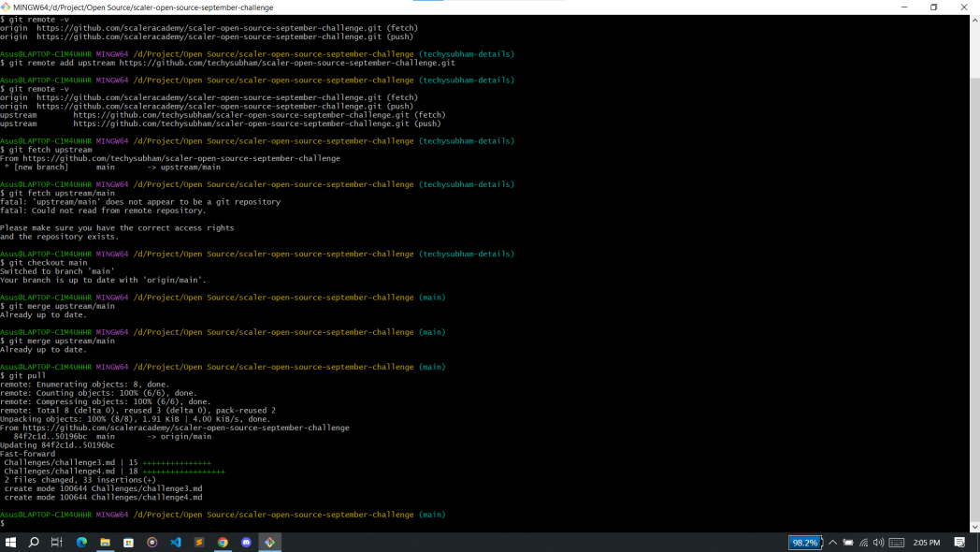Open the window menu via the title bar icon
980x552 pixels.
point(7,7)
